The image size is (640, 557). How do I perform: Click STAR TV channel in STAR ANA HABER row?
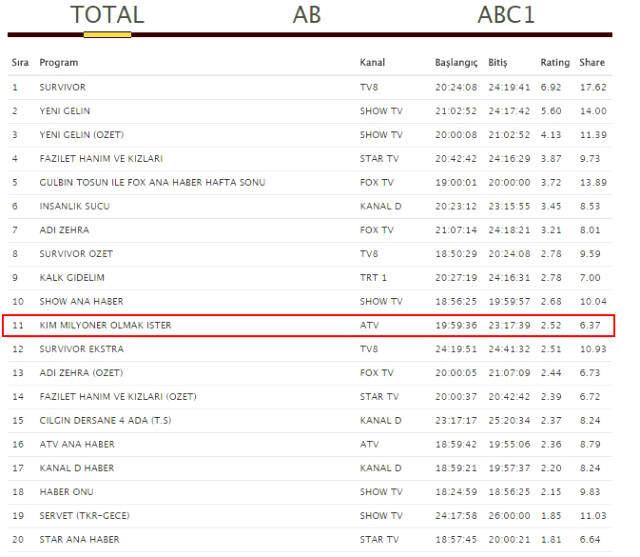tap(379, 539)
